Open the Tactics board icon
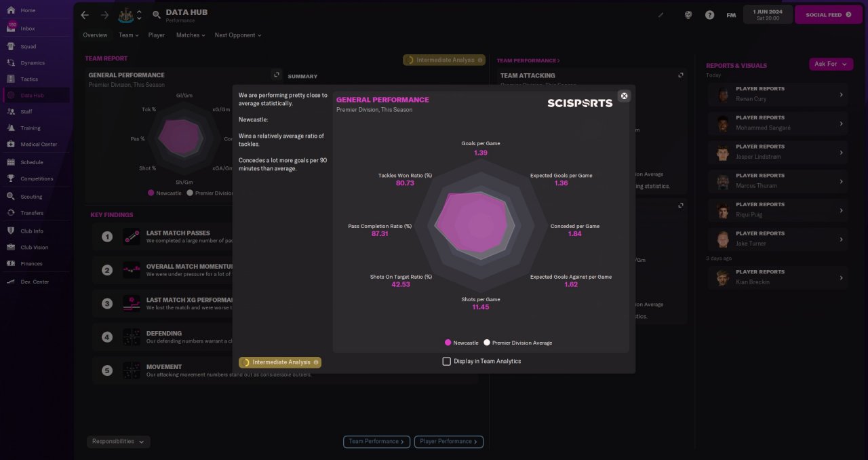This screenshot has width=868, height=460. [x=11, y=79]
